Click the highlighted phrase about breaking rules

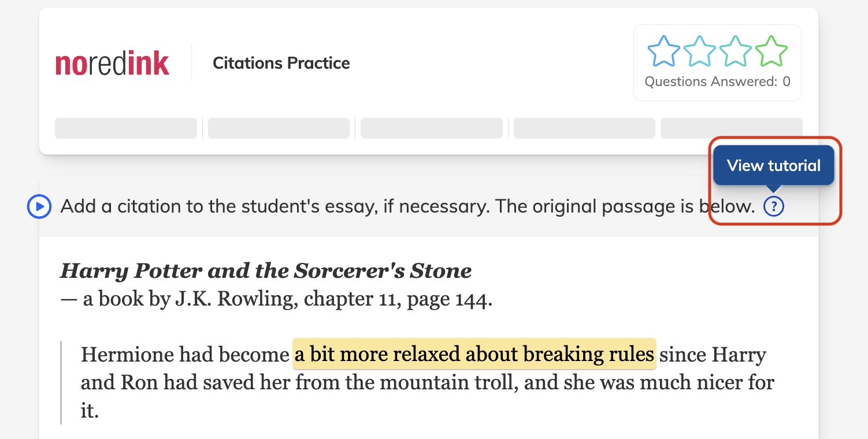[x=474, y=354]
